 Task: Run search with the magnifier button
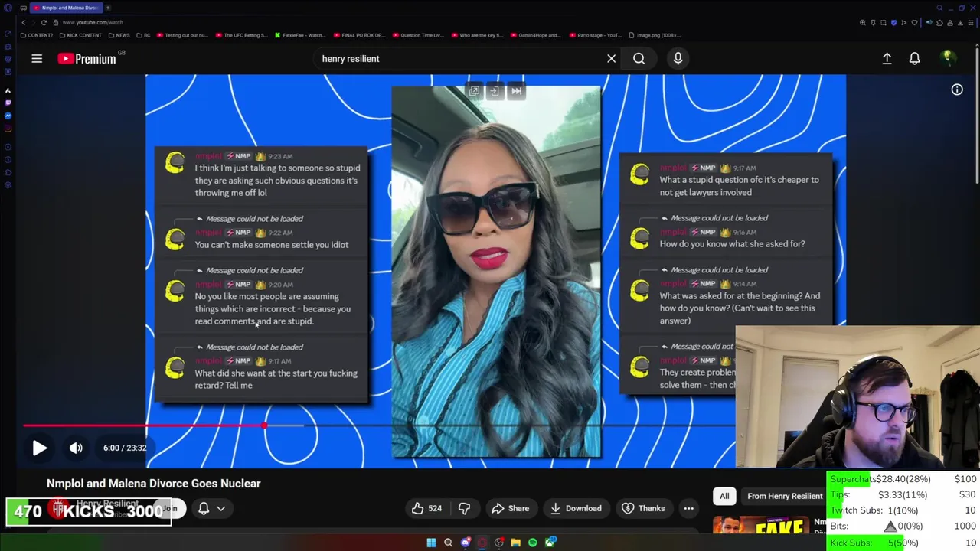(x=639, y=58)
